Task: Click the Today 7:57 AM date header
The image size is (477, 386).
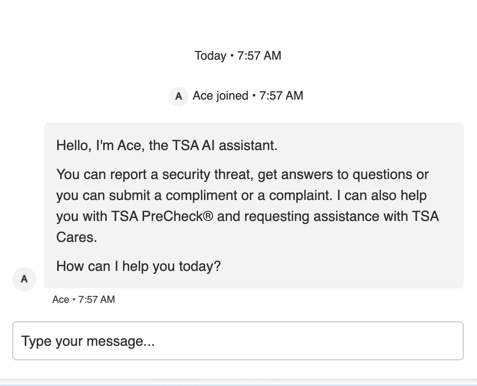Action: 238,56
